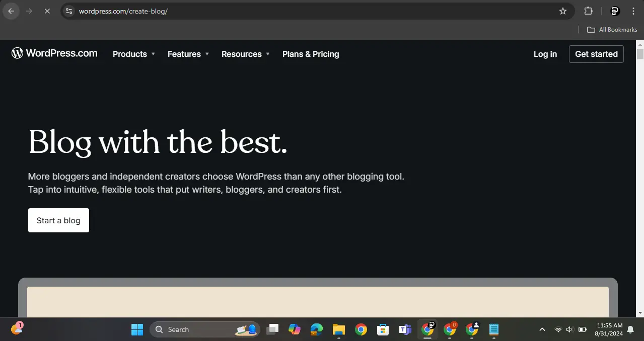
Task: Open Notepad from the taskbar
Action: pos(494,329)
